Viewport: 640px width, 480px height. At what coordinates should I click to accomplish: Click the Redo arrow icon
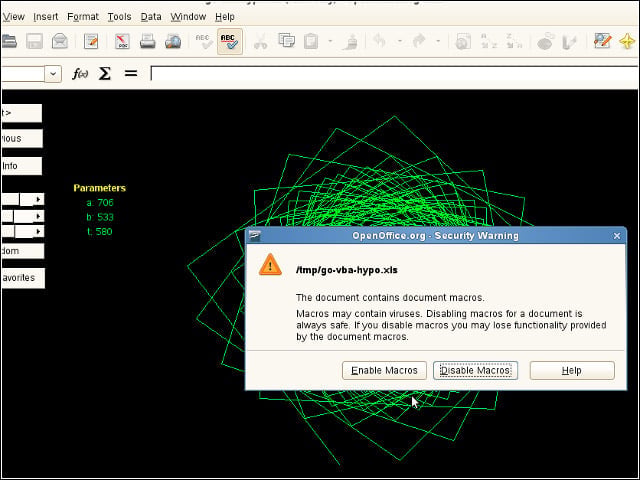coord(419,41)
